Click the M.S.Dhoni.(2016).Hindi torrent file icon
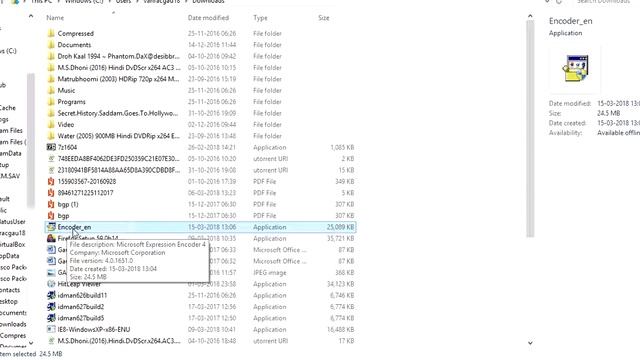The width and height of the screenshot is (640, 360). tap(51, 341)
